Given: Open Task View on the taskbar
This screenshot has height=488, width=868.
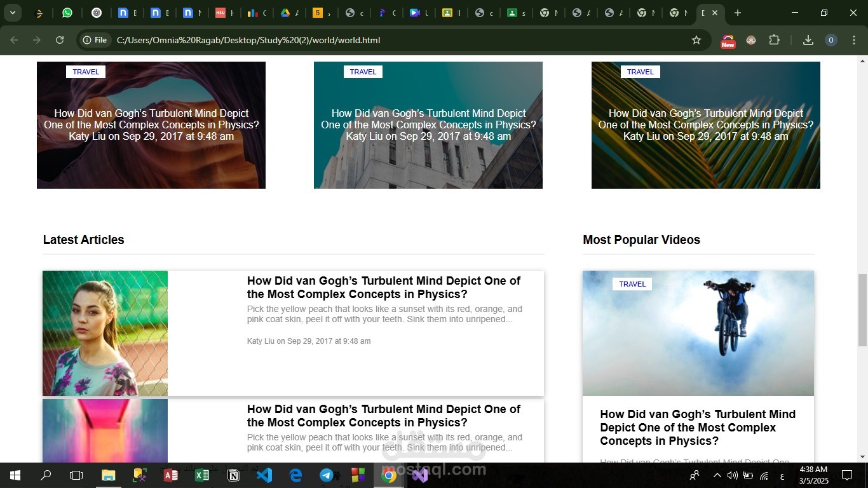Looking at the screenshot, I should pos(76,475).
